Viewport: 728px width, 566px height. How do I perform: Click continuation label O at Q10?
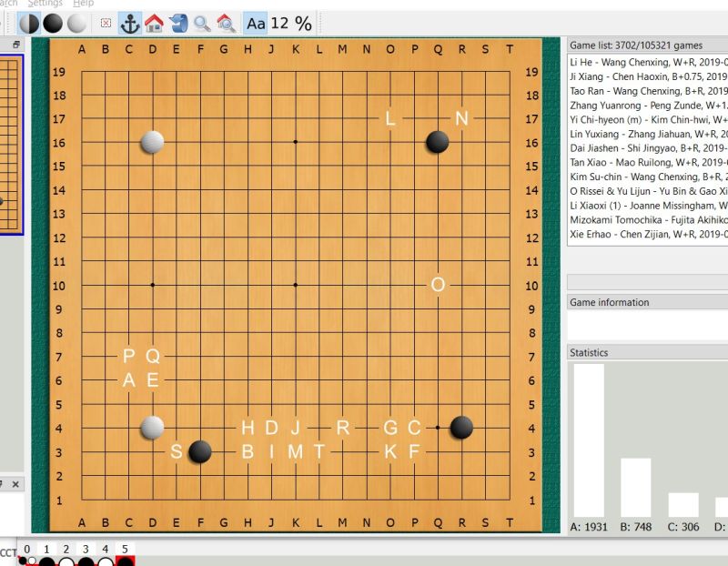pos(438,285)
